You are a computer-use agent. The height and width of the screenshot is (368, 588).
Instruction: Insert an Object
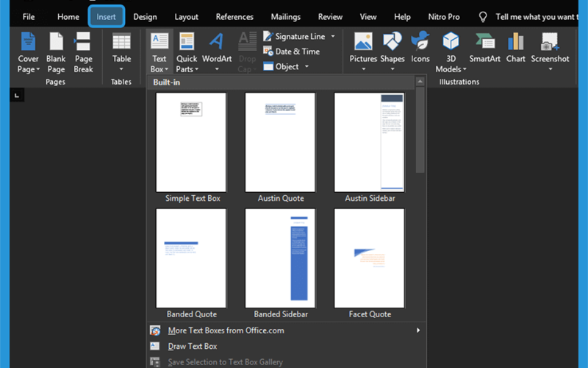tap(281, 66)
